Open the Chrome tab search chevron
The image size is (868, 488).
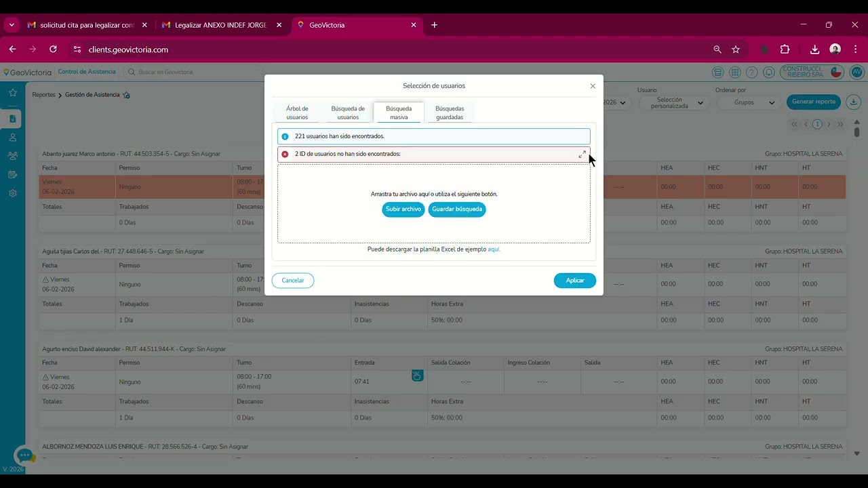[12, 25]
